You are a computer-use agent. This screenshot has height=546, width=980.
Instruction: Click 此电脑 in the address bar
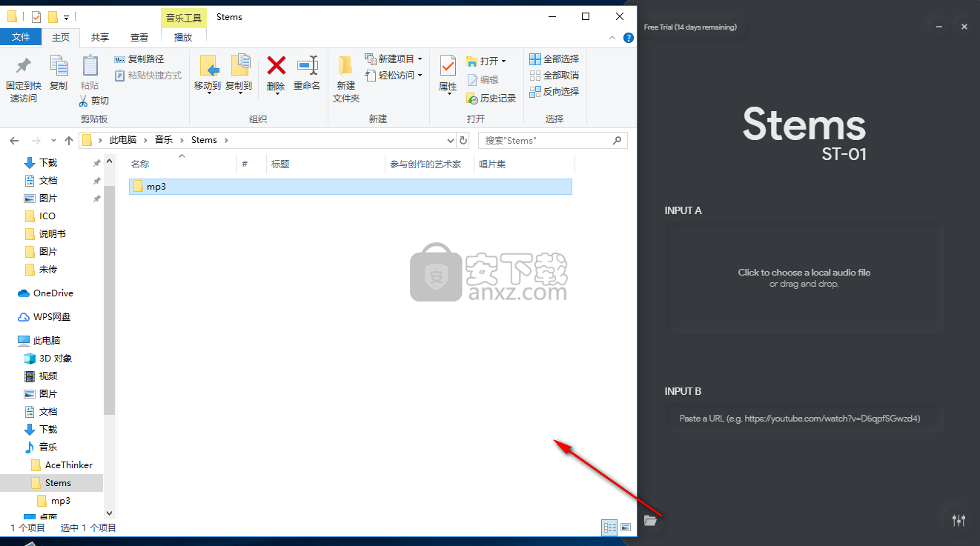[x=123, y=140]
